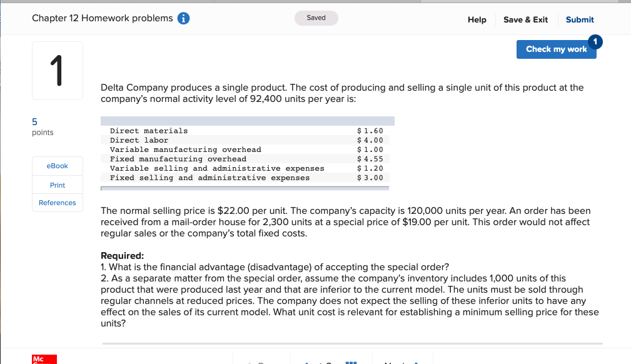This screenshot has width=631, height=364.
Task: Choose Save & Exit
Action: point(525,19)
